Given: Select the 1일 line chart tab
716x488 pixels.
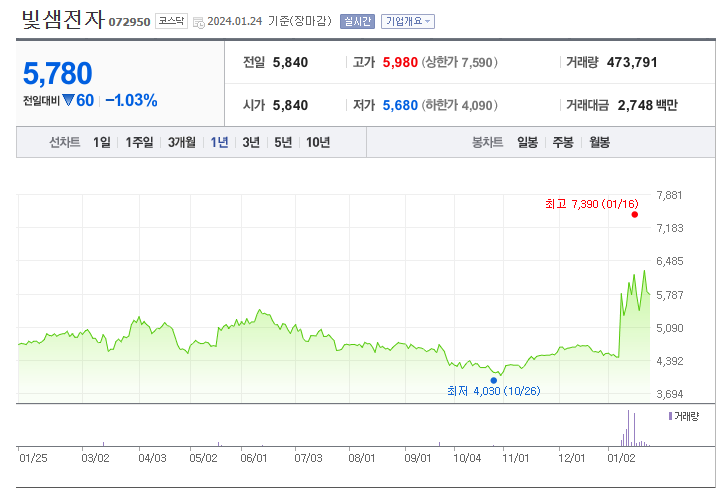Looking at the screenshot, I should (x=102, y=142).
